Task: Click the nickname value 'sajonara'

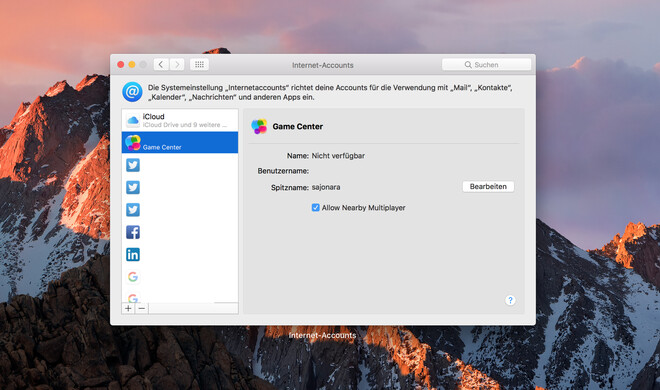Action: [326, 187]
